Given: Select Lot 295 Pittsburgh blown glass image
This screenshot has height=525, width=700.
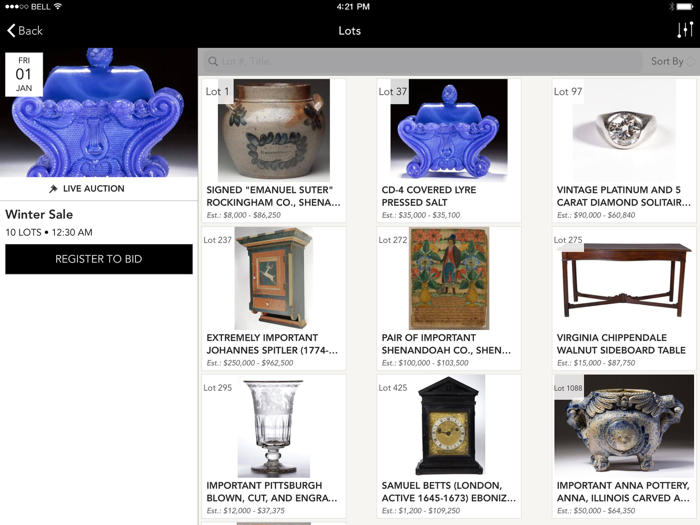Looking at the screenshot, I should pos(274,426).
